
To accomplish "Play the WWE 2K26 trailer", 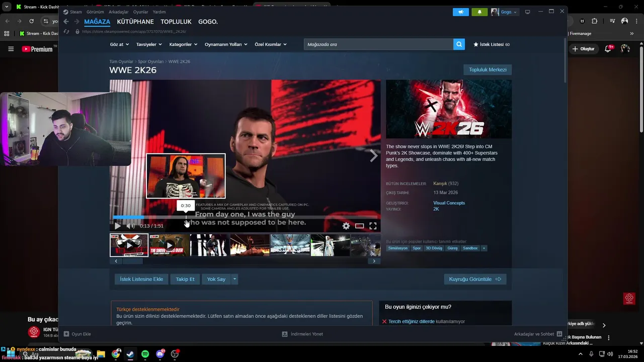I will [118, 226].
